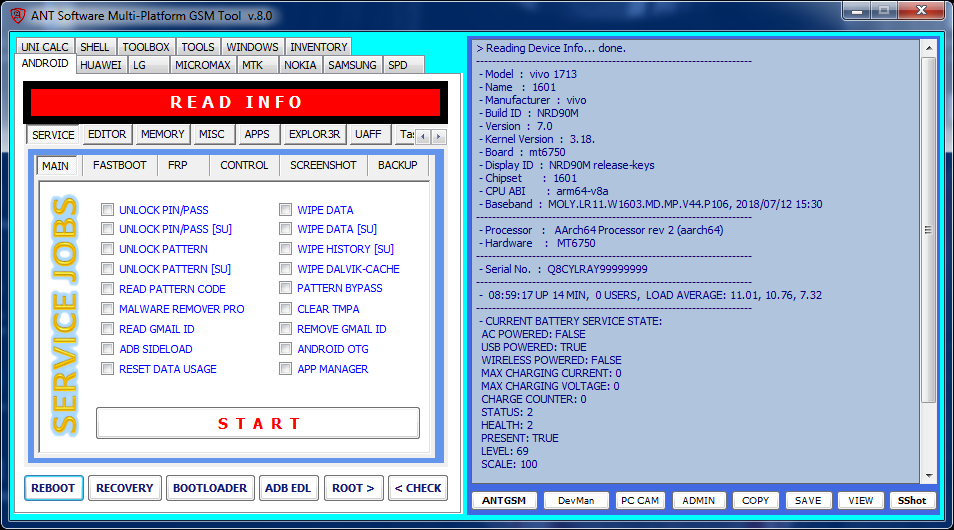Screen dimensions: 954x530
Task: Switch to EXPLOR3R tab
Action: (315, 134)
